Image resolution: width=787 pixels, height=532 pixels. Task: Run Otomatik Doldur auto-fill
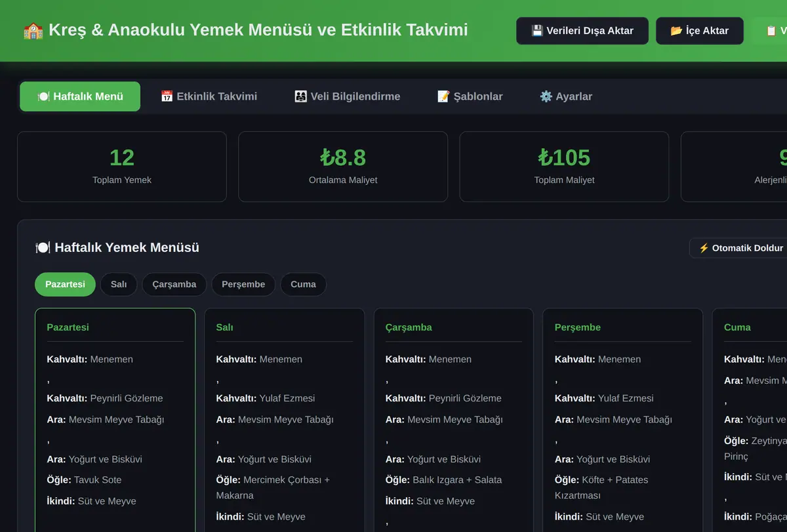[741, 248]
